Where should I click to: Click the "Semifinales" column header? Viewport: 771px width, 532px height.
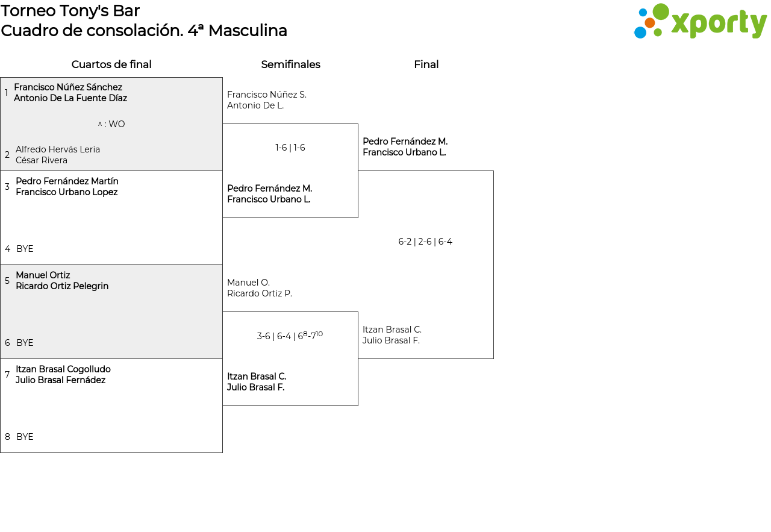click(290, 64)
